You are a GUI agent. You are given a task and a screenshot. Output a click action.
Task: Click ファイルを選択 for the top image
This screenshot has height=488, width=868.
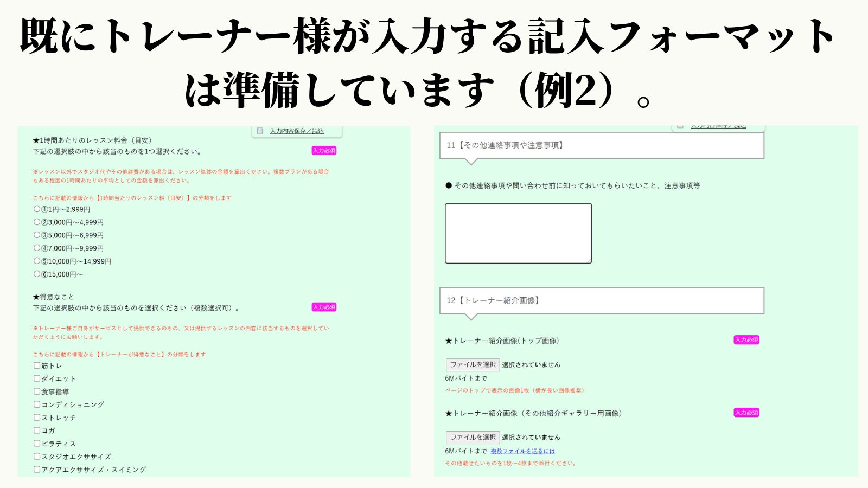tap(473, 364)
